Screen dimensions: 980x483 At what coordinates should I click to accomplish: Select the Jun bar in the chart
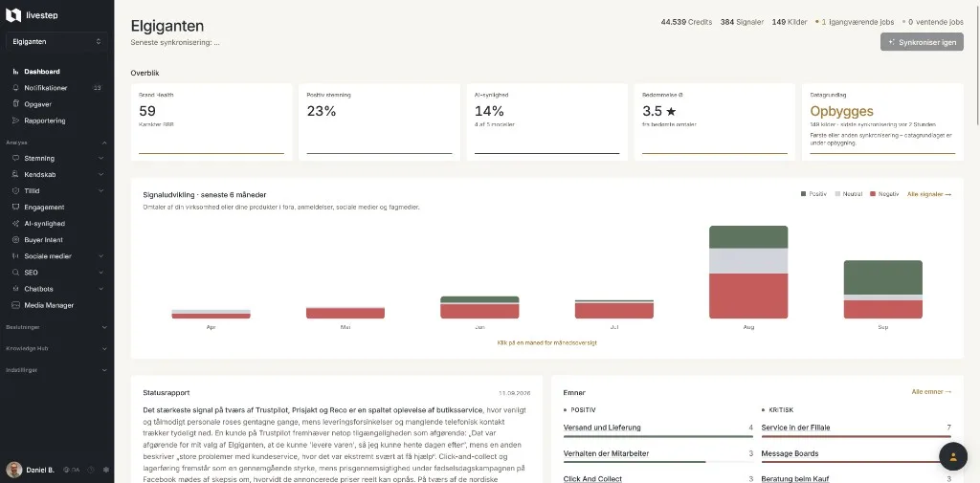click(479, 307)
